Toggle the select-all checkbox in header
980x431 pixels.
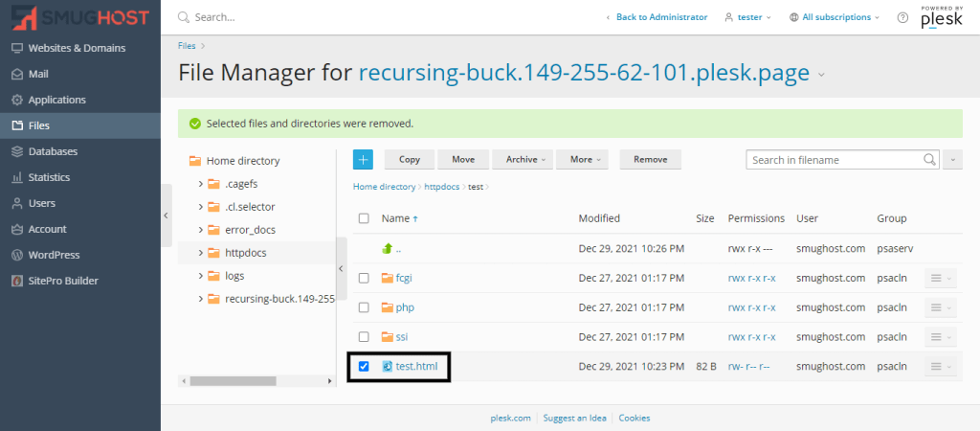tap(364, 218)
